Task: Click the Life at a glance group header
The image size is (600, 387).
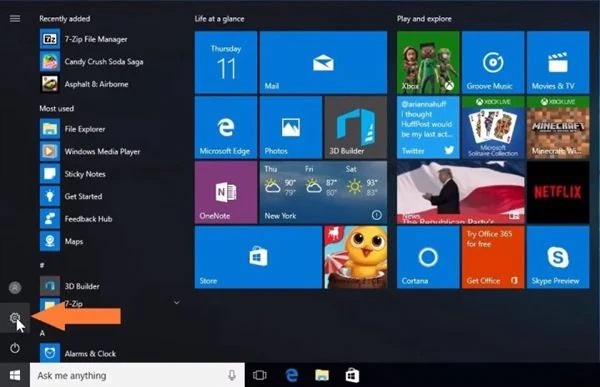Action: tap(219, 19)
